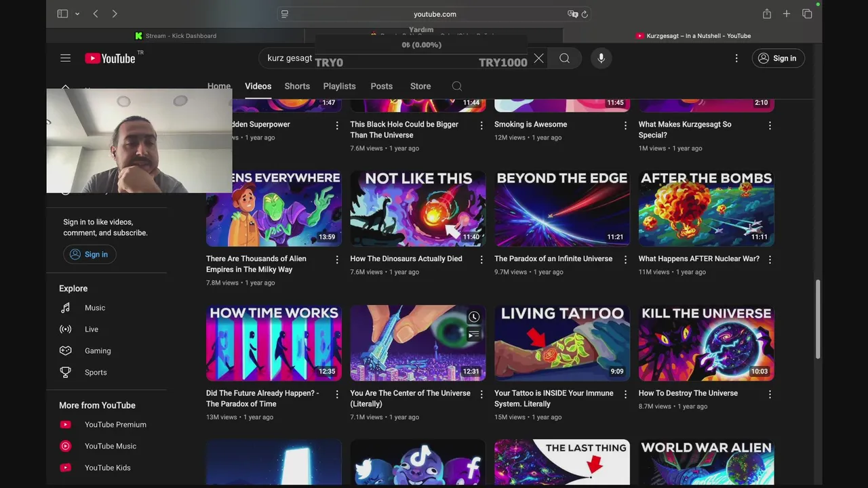Open Safari Share button
Image resolution: width=868 pixels, height=488 pixels.
coord(767,14)
